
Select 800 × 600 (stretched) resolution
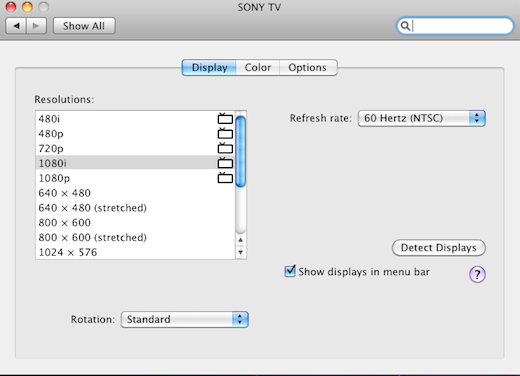135,237
